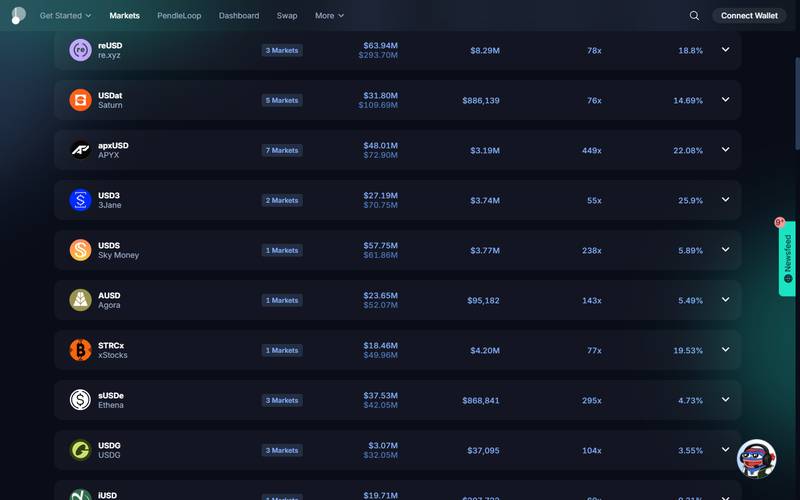Click the USDat Saturn token icon
The image size is (800, 500).
click(x=80, y=100)
